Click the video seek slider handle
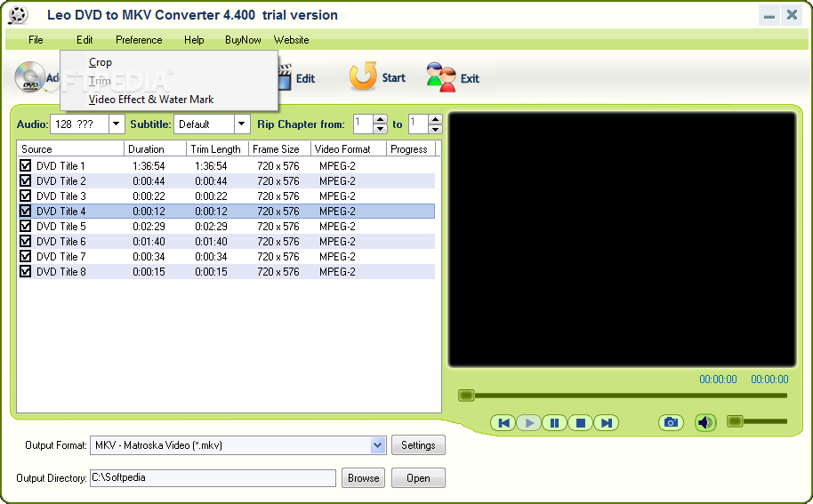 (466, 396)
